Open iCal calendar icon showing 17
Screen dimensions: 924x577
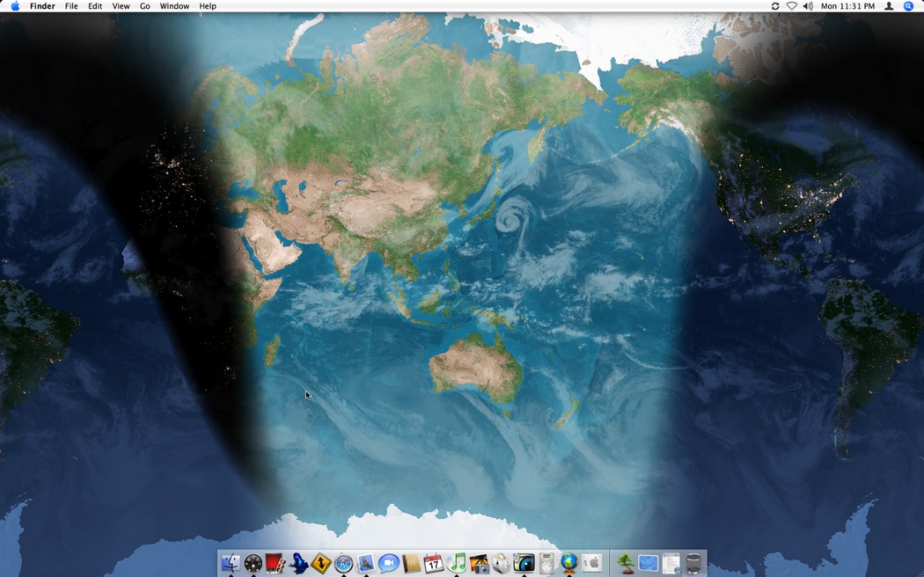(x=434, y=564)
